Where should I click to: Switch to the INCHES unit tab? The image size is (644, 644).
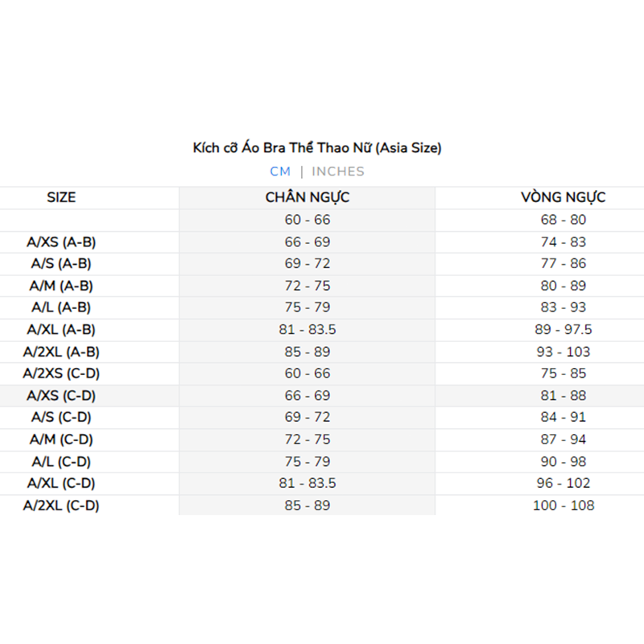[x=338, y=171]
